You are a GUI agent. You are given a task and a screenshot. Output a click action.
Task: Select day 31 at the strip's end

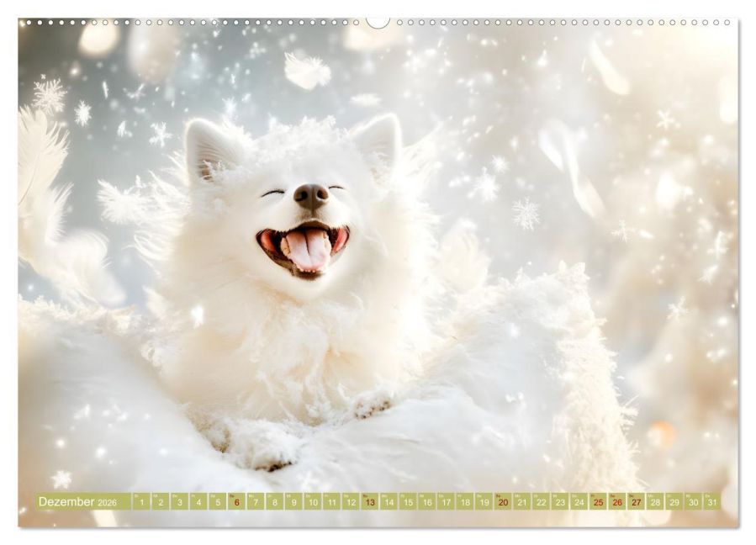(712, 502)
